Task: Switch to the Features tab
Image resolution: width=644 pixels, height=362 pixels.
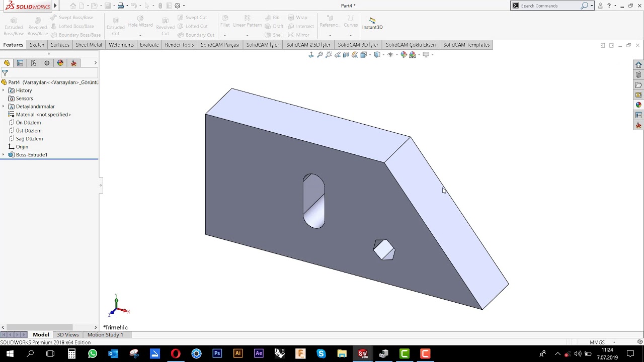Action: pos(13,45)
